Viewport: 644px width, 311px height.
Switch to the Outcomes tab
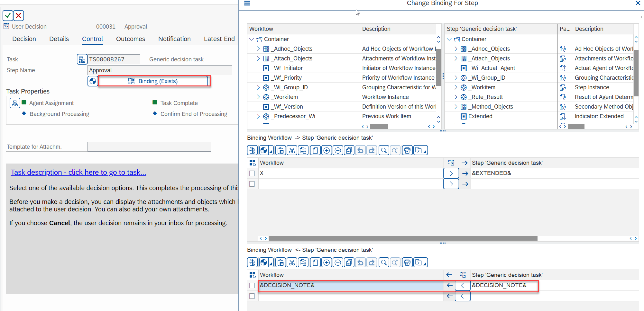point(130,39)
